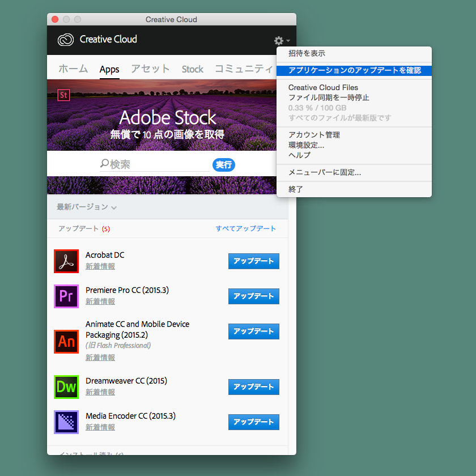Click the Adobe Stock St badge
Screen dimensions: 476x476
[63, 95]
